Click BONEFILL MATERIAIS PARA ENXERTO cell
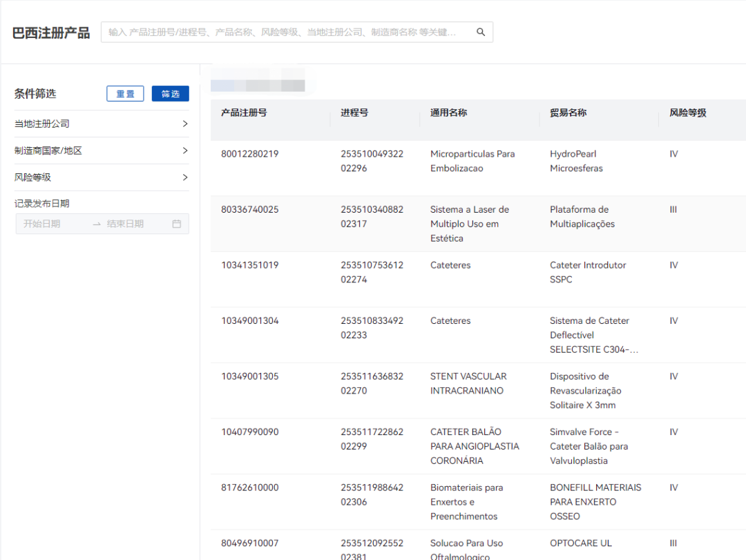Screen dimensions: 746x560 (595, 503)
